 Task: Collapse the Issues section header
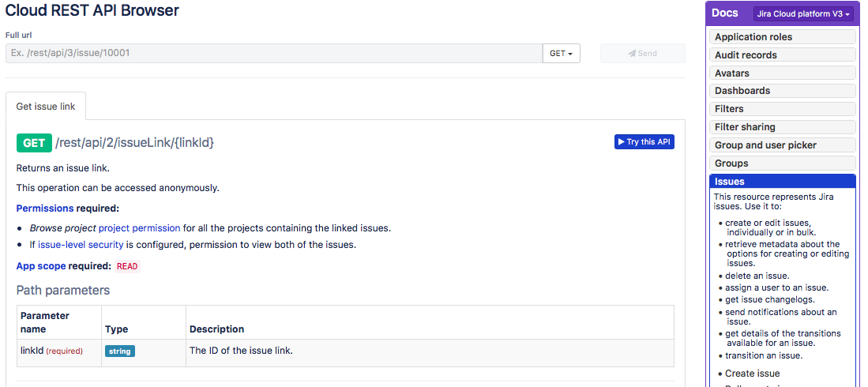[782, 182]
